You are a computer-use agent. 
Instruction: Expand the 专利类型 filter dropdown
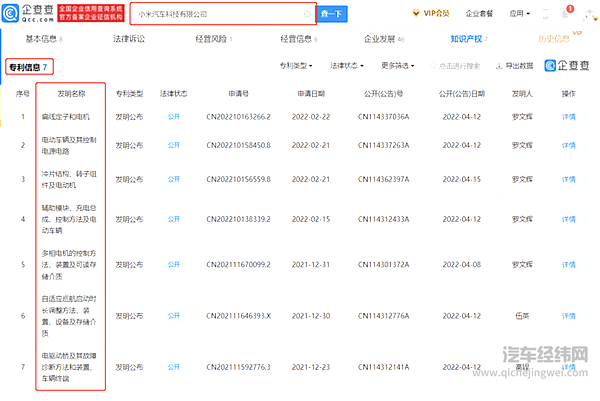tap(296, 66)
